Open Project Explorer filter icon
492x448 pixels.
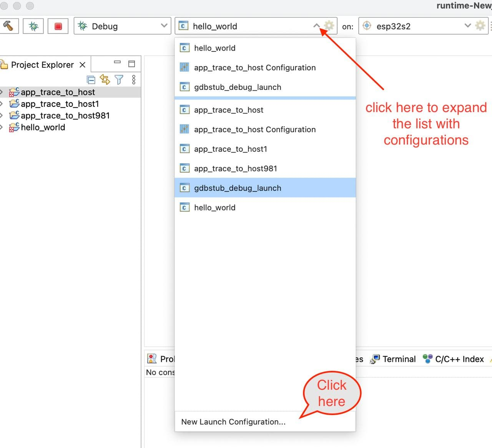[x=119, y=80]
